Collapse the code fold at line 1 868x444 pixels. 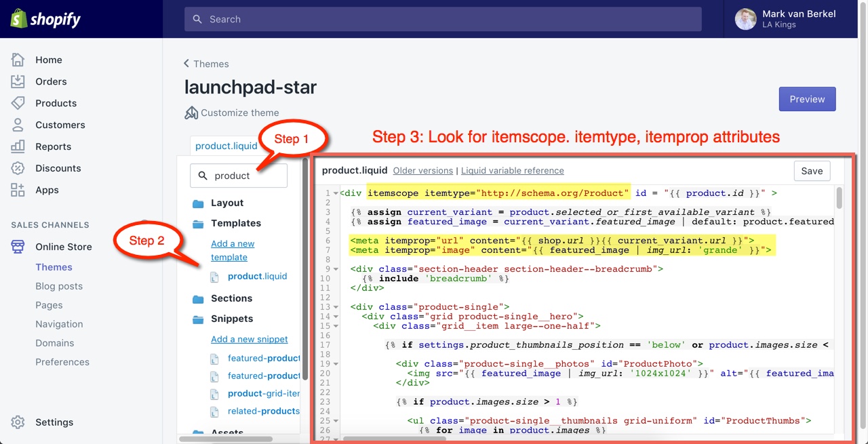[x=336, y=193]
